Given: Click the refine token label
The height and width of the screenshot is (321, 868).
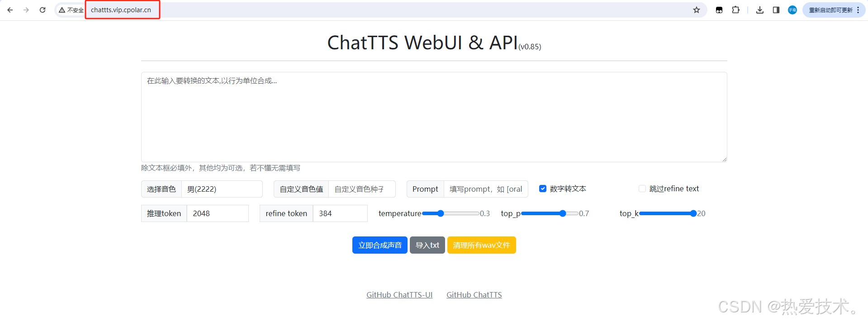Looking at the screenshot, I should tap(286, 213).
